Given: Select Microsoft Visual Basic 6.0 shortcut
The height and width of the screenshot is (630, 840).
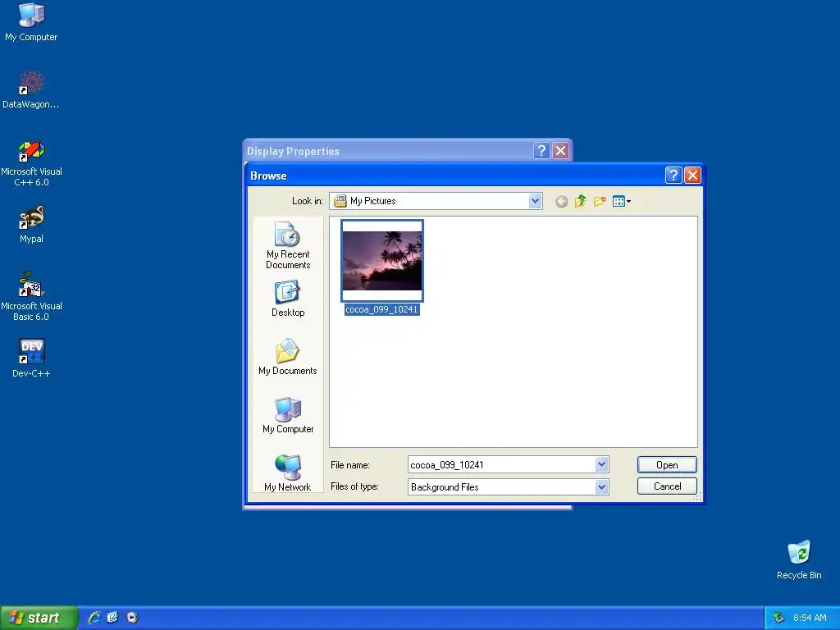Looking at the screenshot, I should coord(31,297).
